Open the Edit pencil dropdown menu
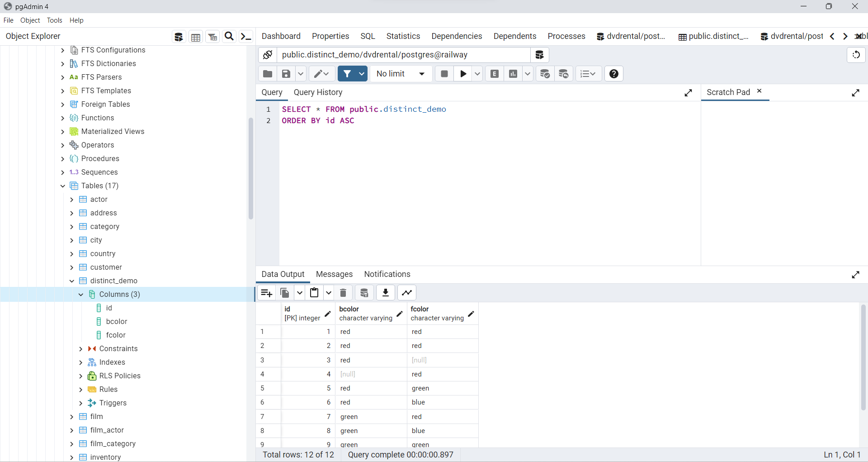The height and width of the screenshot is (462, 868). point(322,74)
